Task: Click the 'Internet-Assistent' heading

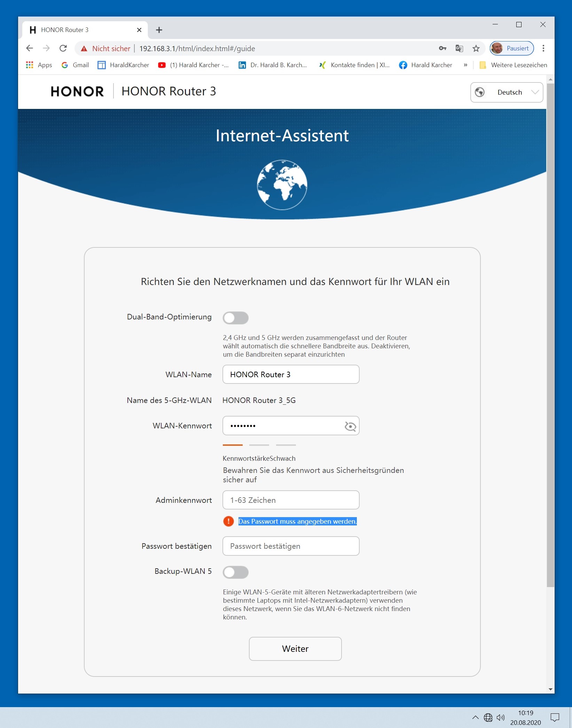Action: tap(282, 135)
